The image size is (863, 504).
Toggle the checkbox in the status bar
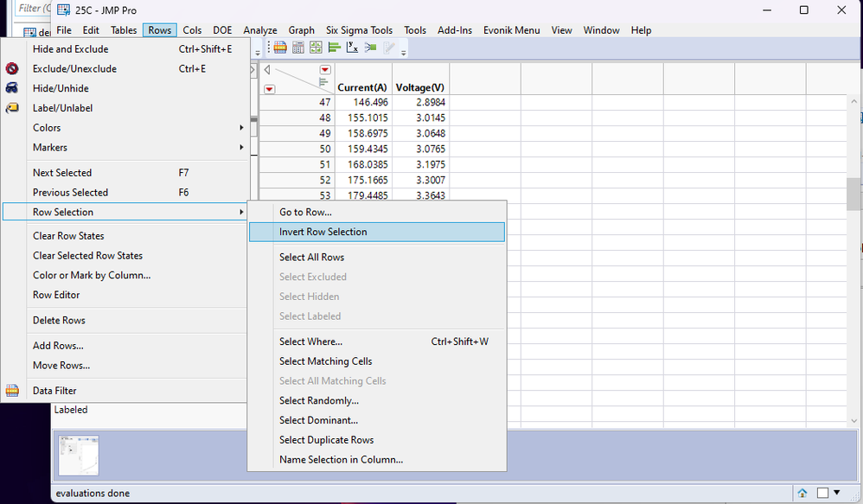[x=822, y=493]
